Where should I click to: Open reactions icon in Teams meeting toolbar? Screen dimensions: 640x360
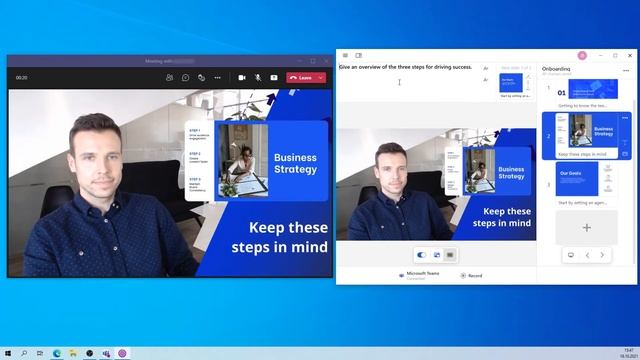(201, 78)
